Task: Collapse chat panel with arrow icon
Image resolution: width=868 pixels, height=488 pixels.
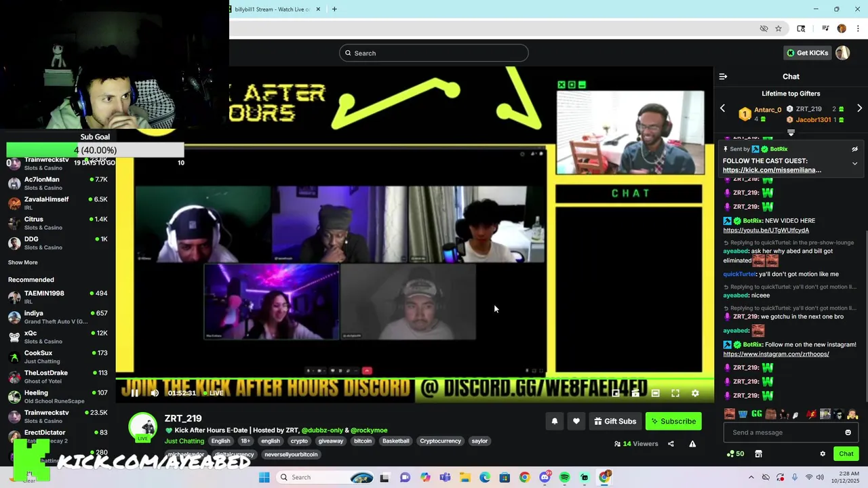Action: click(x=723, y=77)
